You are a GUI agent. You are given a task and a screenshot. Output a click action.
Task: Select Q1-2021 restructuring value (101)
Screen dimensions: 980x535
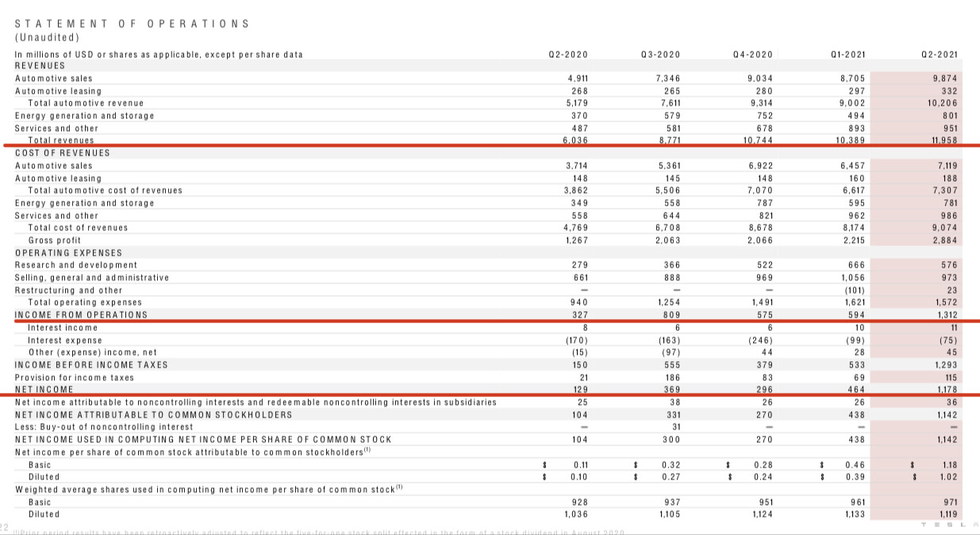855,290
